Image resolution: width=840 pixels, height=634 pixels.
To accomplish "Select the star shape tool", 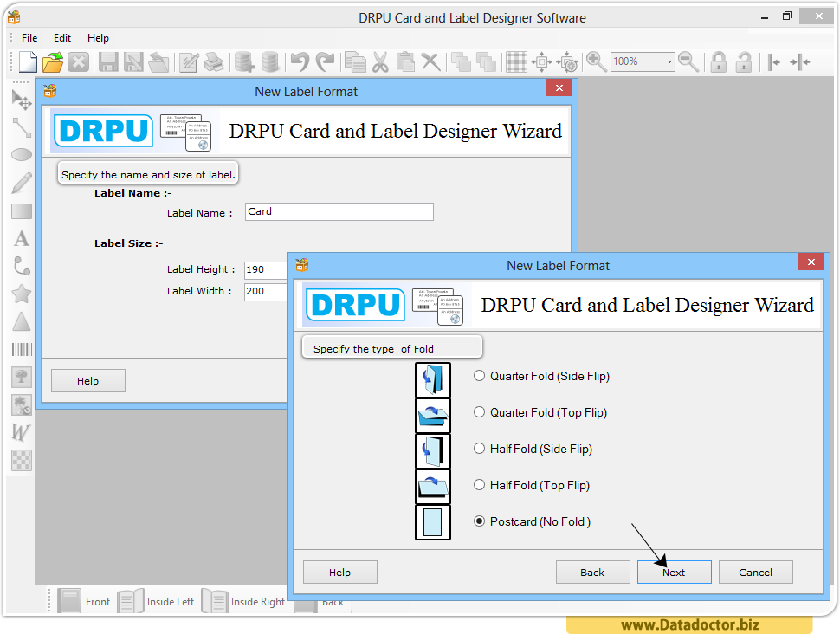I will [22, 294].
